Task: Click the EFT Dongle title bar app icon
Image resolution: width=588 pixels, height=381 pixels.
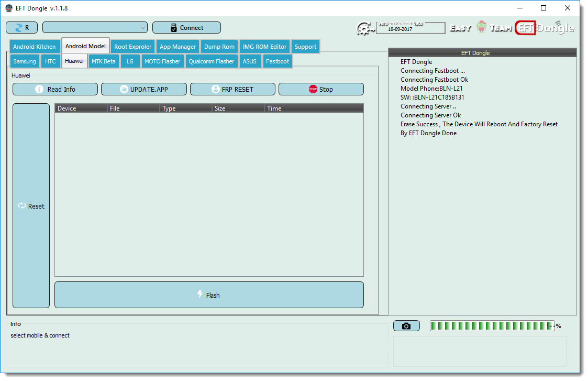Action: (x=8, y=8)
